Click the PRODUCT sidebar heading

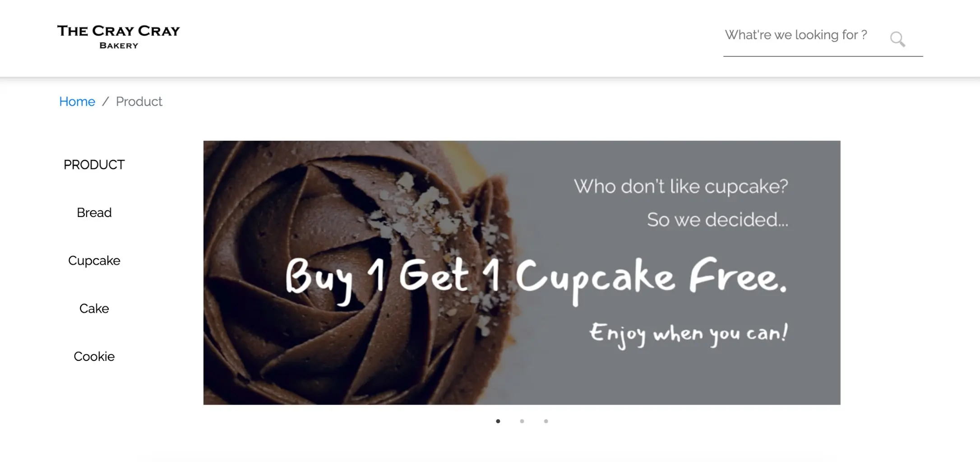[x=94, y=165]
